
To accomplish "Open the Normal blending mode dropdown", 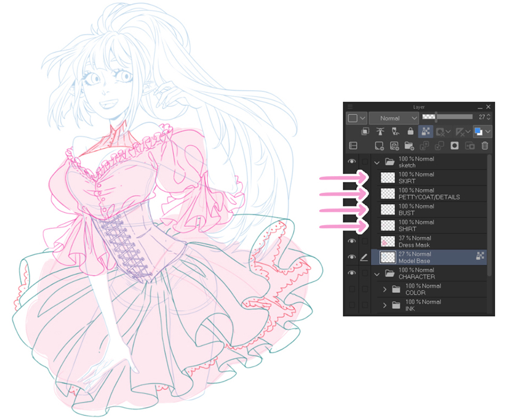I will [394, 118].
